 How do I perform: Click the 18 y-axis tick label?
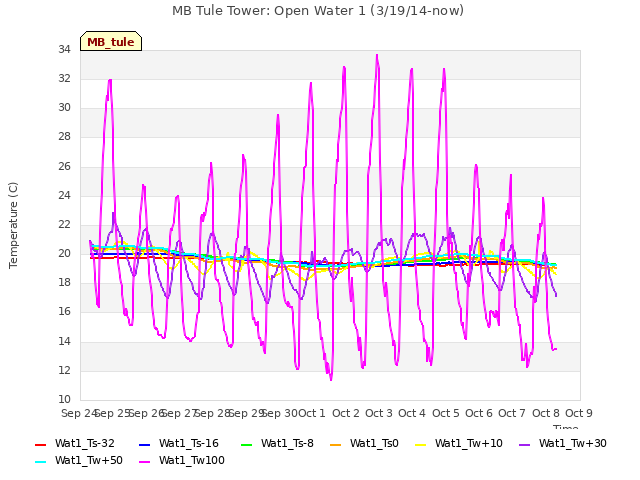pos(64,282)
